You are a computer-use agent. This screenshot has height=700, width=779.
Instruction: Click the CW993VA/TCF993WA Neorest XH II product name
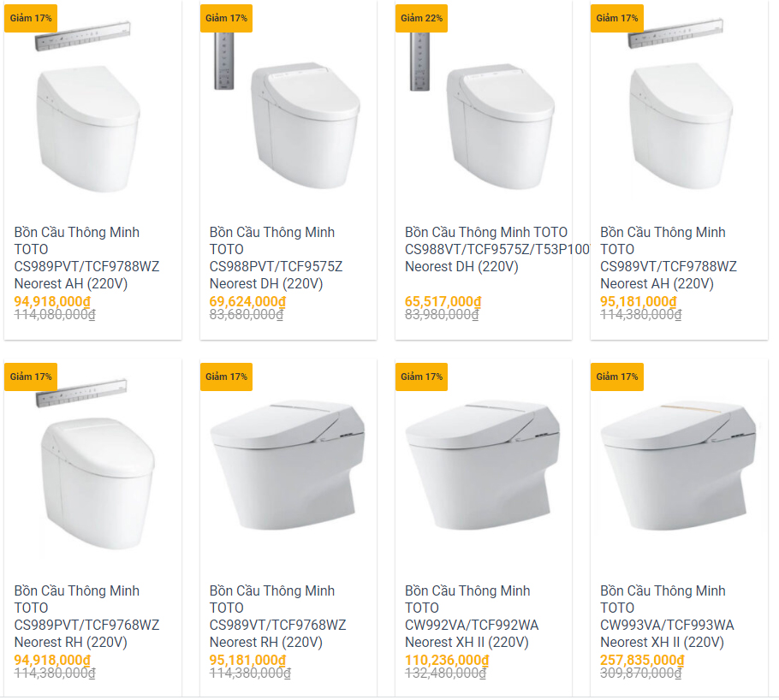[667, 616]
